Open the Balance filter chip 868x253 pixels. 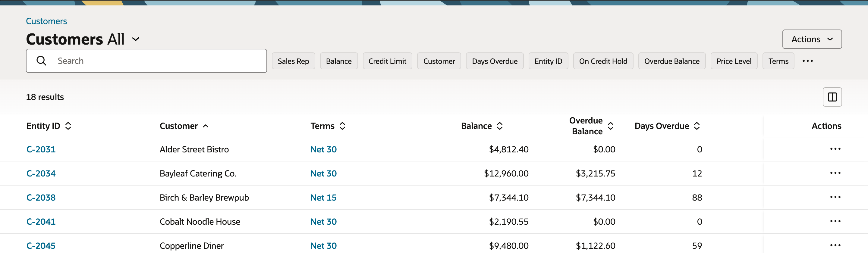coord(339,61)
